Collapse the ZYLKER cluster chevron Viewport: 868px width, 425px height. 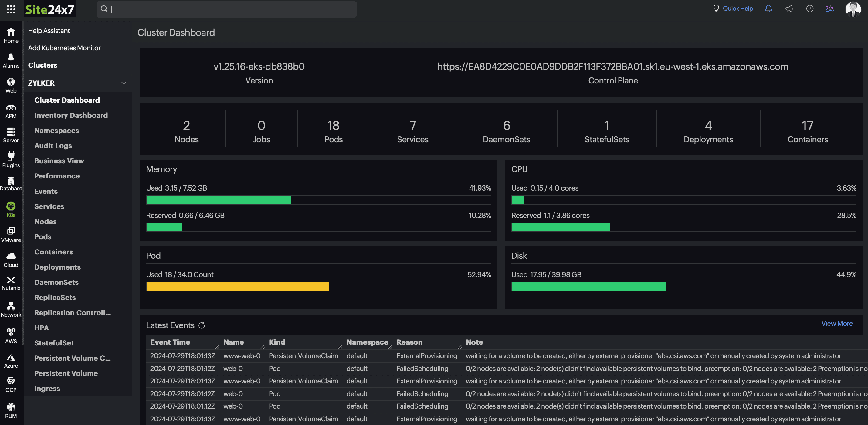124,83
